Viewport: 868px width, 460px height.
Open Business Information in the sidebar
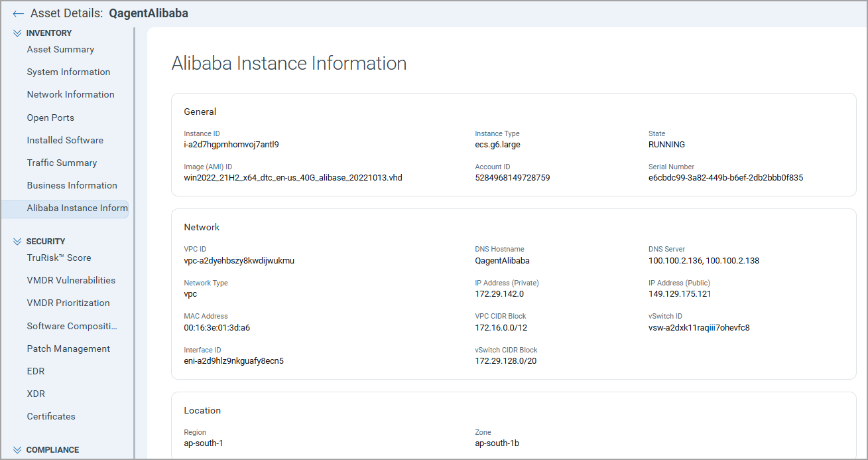pyautogui.click(x=72, y=185)
